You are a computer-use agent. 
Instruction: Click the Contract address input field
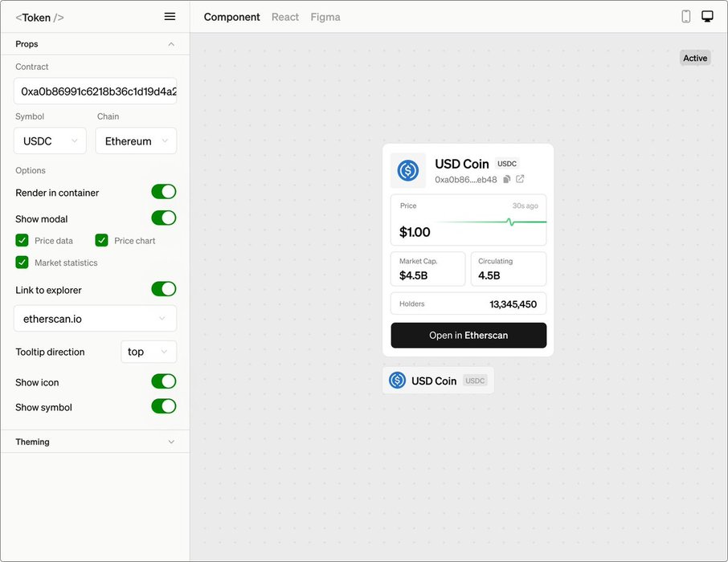click(95, 92)
